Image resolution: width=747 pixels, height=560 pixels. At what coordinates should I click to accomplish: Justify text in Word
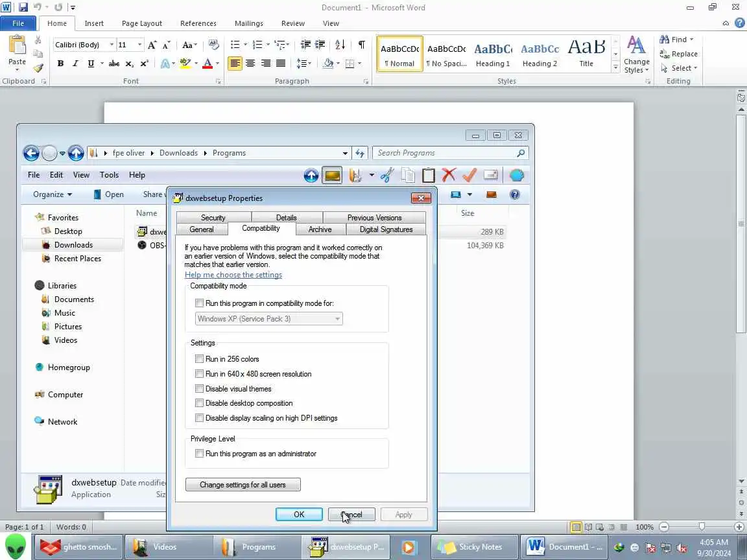[x=281, y=64]
